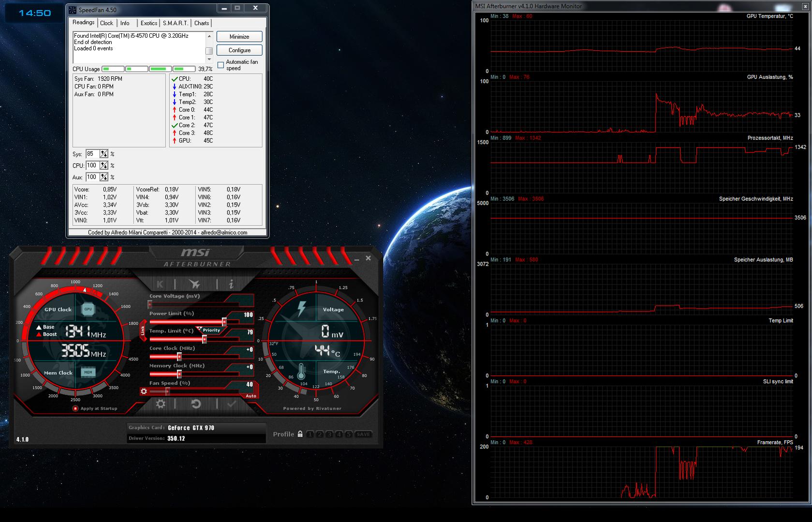Reset Afterburner settings to defaults

196,404
